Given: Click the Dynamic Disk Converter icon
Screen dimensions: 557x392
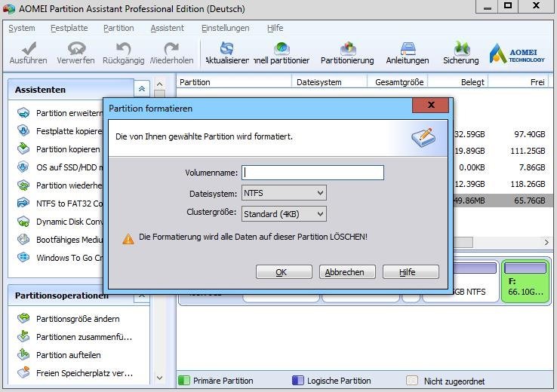Looking at the screenshot, I should [23, 222].
